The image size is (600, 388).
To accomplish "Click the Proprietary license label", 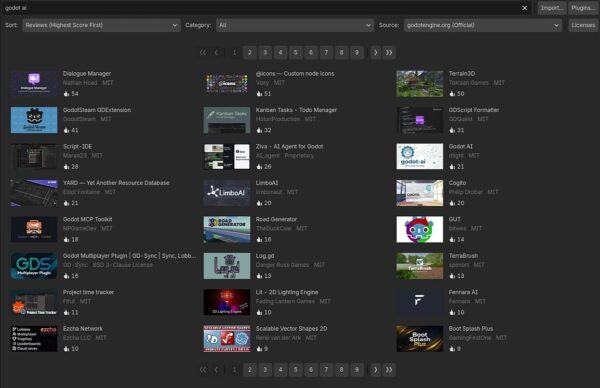I will pyautogui.click(x=299, y=156).
